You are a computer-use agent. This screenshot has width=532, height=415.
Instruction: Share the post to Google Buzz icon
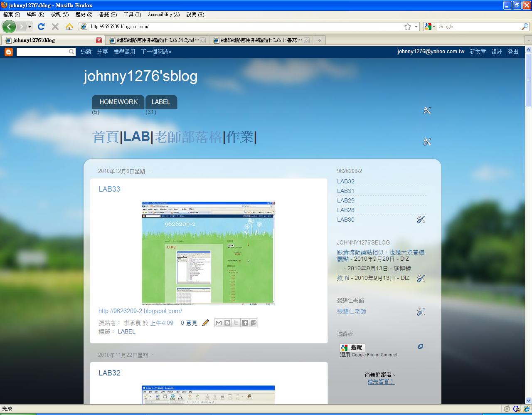(254, 323)
